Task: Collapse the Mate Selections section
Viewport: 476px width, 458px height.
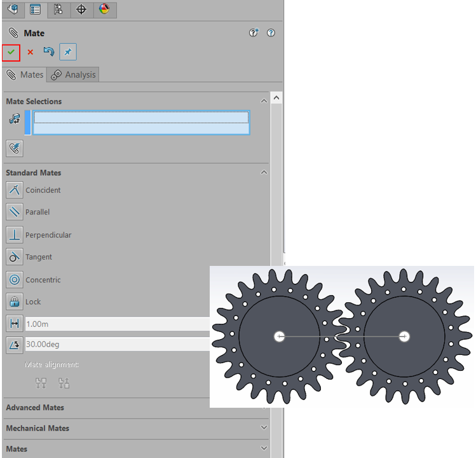Action: point(264,101)
